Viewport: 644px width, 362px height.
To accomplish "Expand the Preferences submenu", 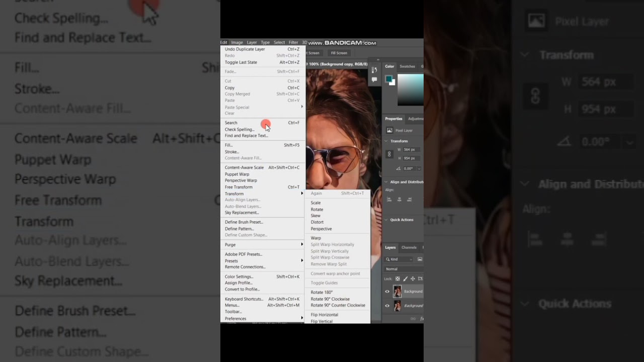I will pos(263,318).
